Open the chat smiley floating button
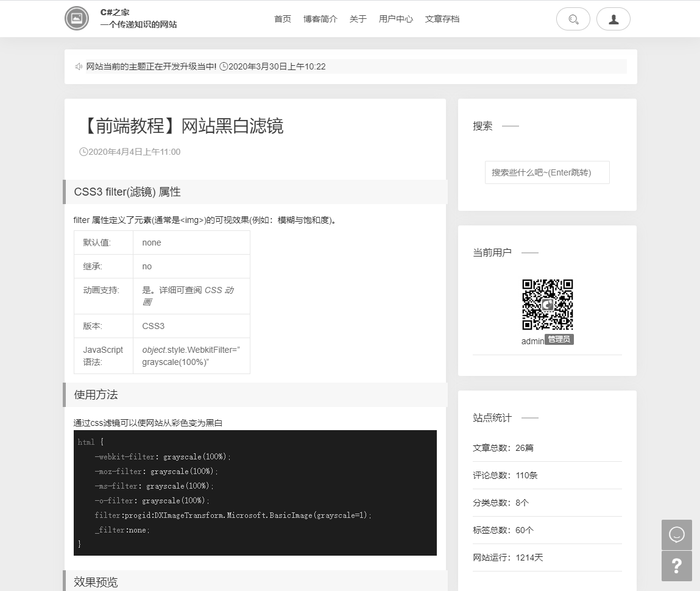 click(x=676, y=535)
